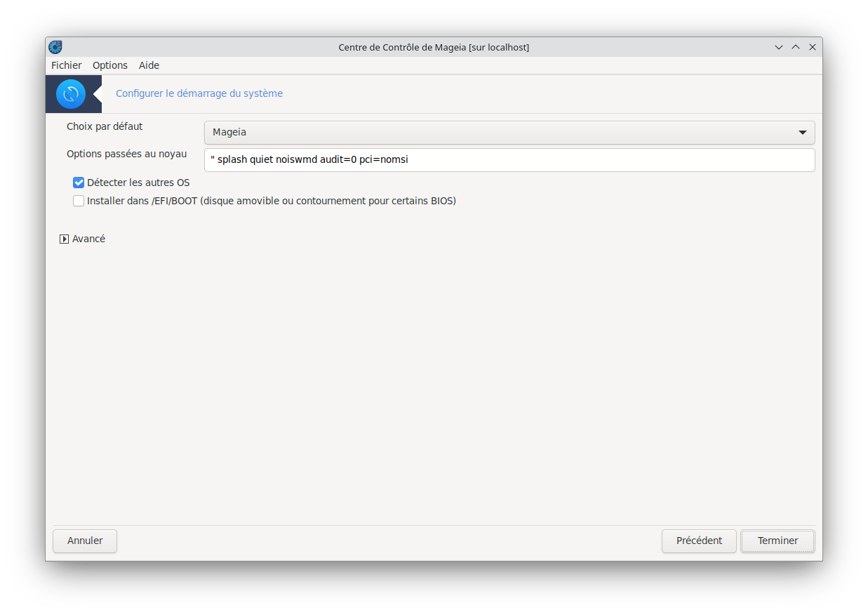Maximize the Centre de Contrôle window
The image size is (868, 615).
click(x=796, y=47)
